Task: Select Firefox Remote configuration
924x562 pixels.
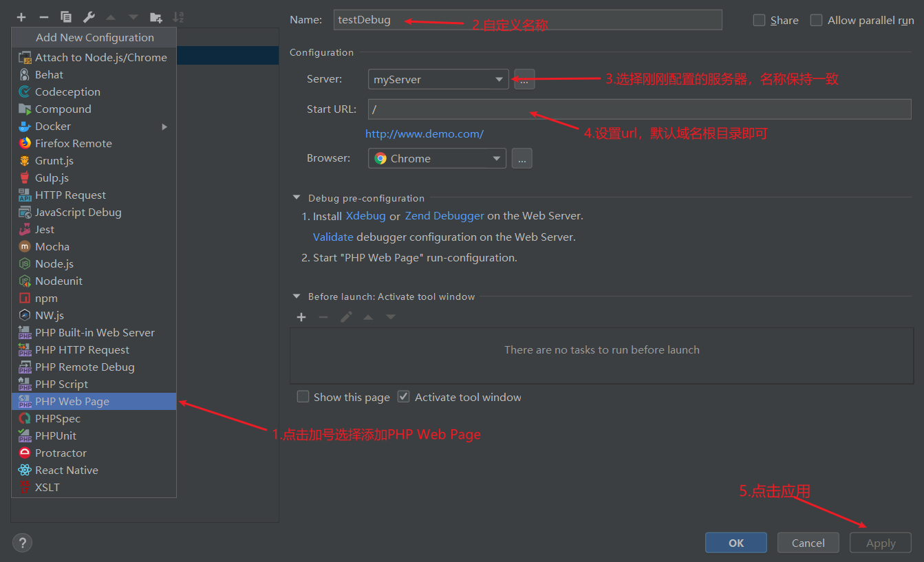Action: coord(94,143)
